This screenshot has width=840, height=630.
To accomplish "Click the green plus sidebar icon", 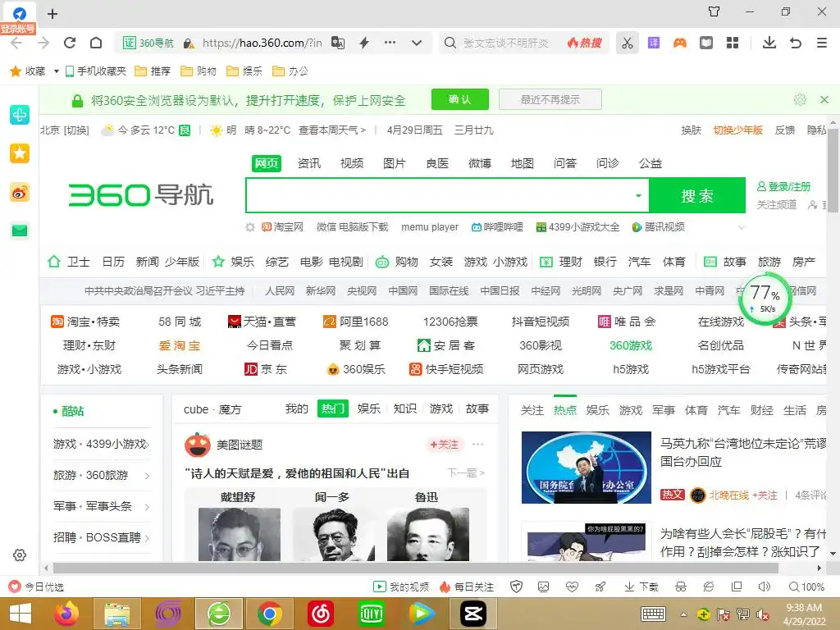I will (x=20, y=115).
